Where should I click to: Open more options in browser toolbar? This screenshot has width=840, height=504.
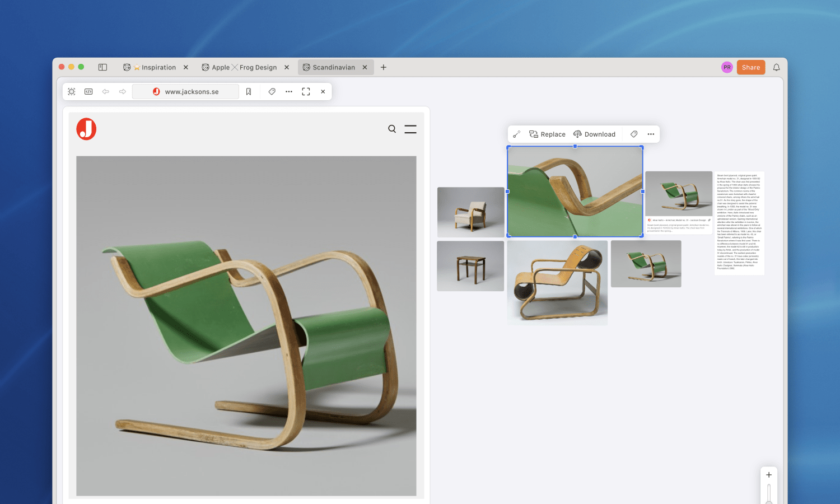tap(289, 91)
